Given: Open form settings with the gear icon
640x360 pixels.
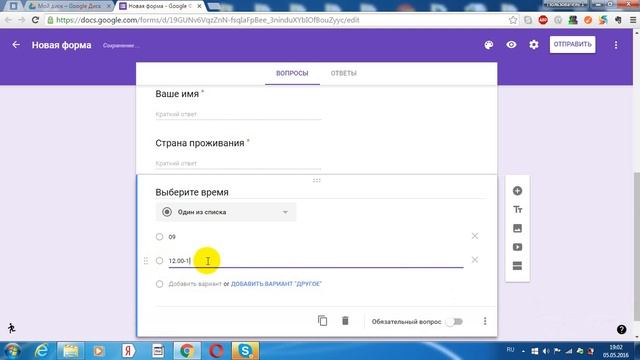Looking at the screenshot, I should [534, 44].
